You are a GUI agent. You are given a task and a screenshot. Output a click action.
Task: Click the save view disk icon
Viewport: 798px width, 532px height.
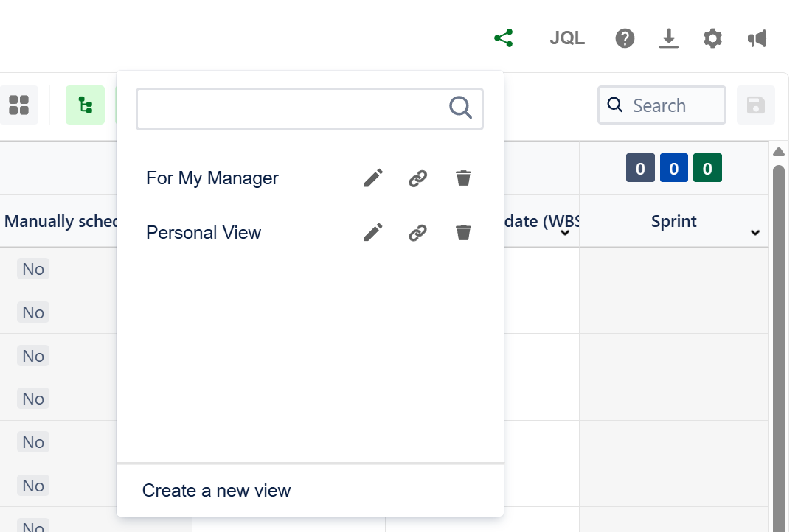(755, 105)
